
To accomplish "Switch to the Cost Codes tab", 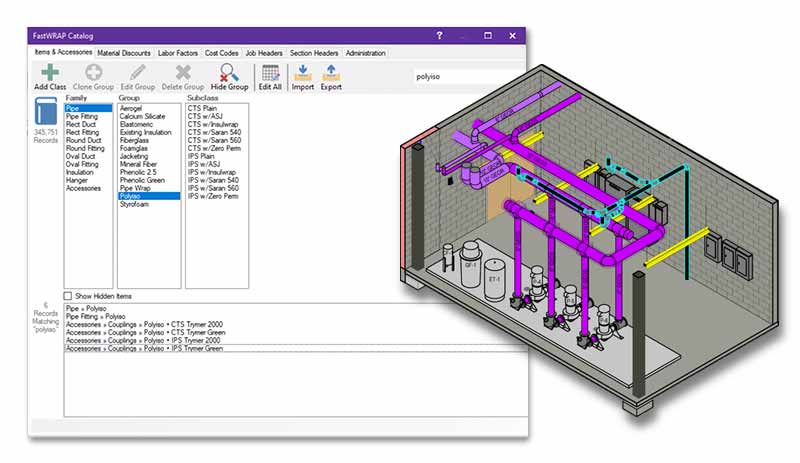I will [221, 53].
